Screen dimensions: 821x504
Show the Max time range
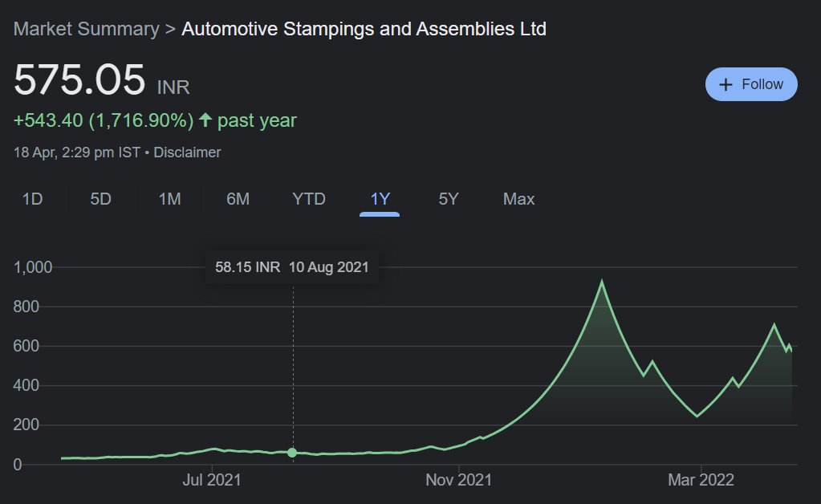pos(519,199)
